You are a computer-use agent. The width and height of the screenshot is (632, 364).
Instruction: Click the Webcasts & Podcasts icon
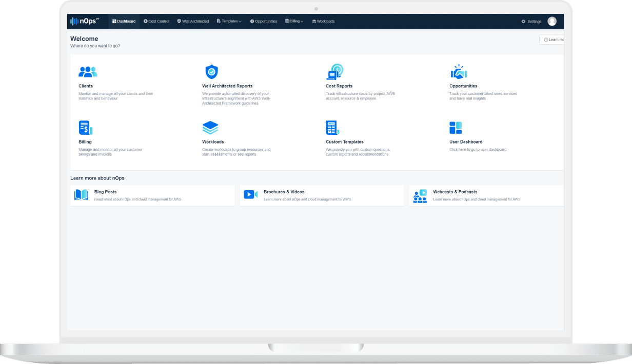click(x=420, y=196)
